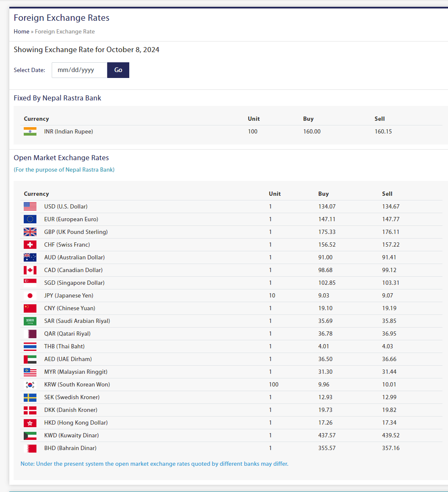This screenshot has height=492, width=448.
Task: Click the Indian flag icon for INR
Action: click(x=30, y=131)
